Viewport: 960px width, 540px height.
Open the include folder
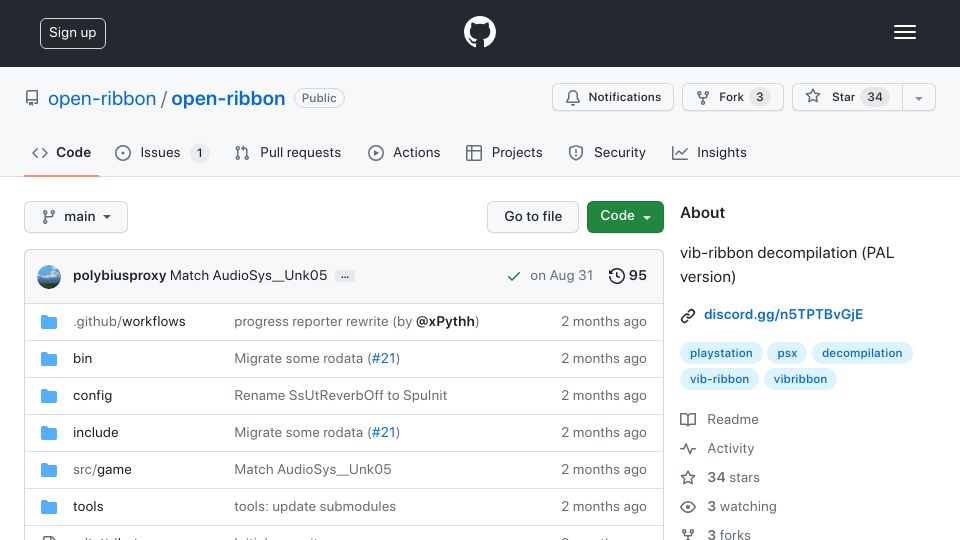pyautogui.click(x=96, y=432)
